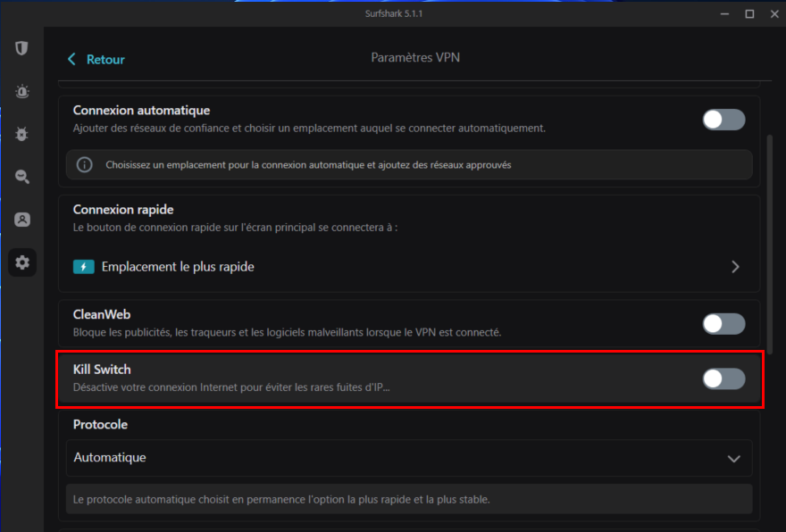
Task: Open the Alternative ID person icon in sidebar
Action: 22,220
